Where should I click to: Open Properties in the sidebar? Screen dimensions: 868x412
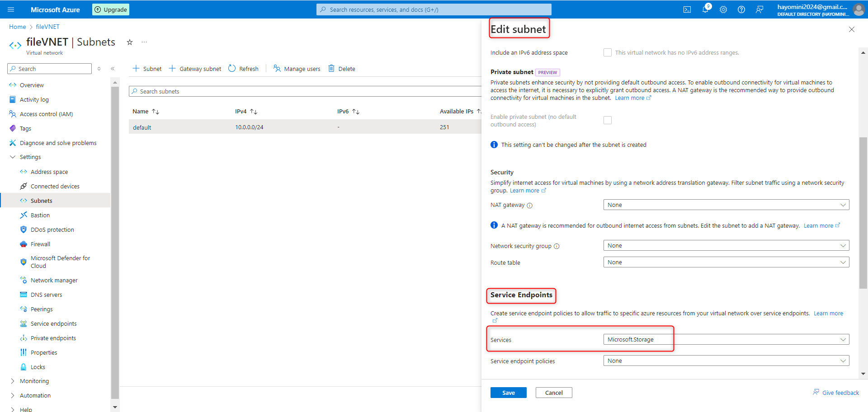coord(44,352)
